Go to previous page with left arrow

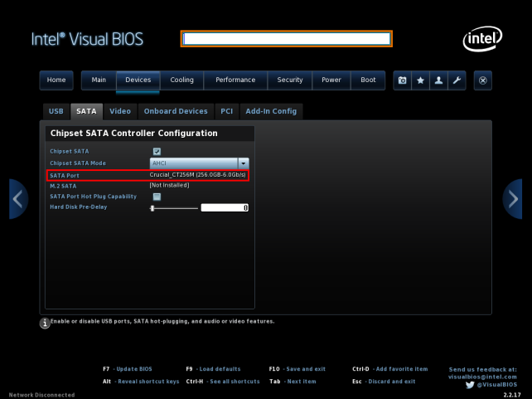18,199
